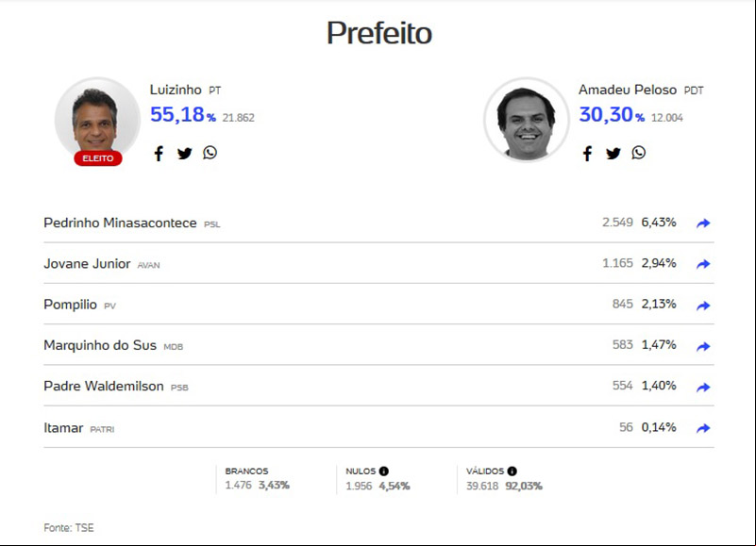Click share arrow for Itamar
This screenshot has height=546, width=756.
[x=703, y=428]
